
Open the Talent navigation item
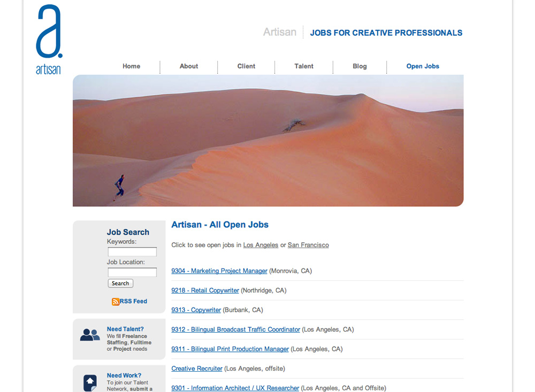click(304, 66)
